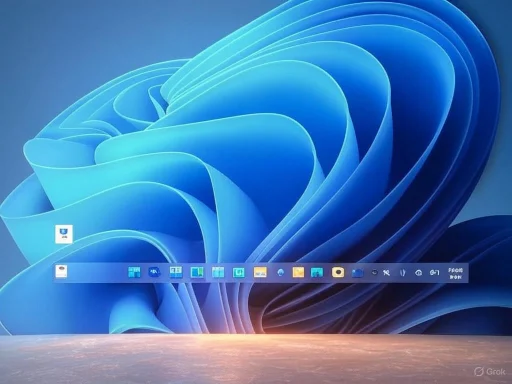This screenshot has width=512, height=384.
Task: Open the cream icon with dark circle
Action: click(x=338, y=272)
